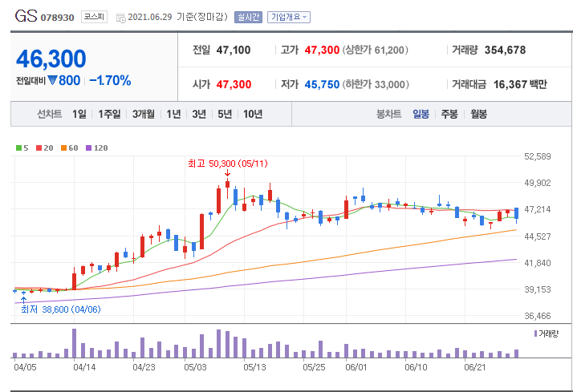
Task: Select the 1주일 line chart period
Action: coord(109,115)
